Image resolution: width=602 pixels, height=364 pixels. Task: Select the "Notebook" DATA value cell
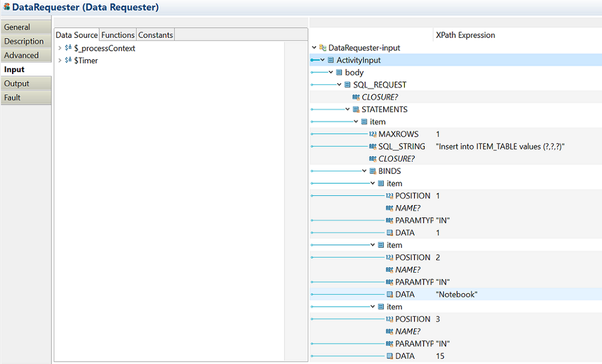(456, 295)
